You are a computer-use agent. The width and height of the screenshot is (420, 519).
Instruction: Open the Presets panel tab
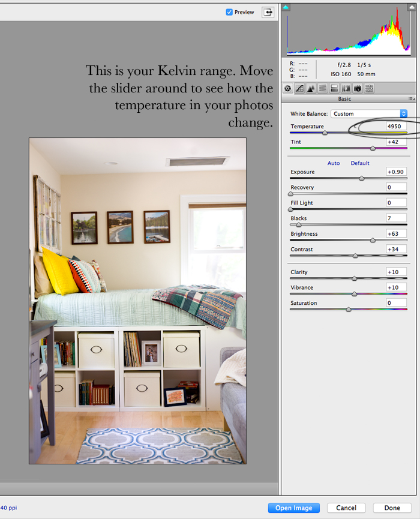tap(369, 88)
